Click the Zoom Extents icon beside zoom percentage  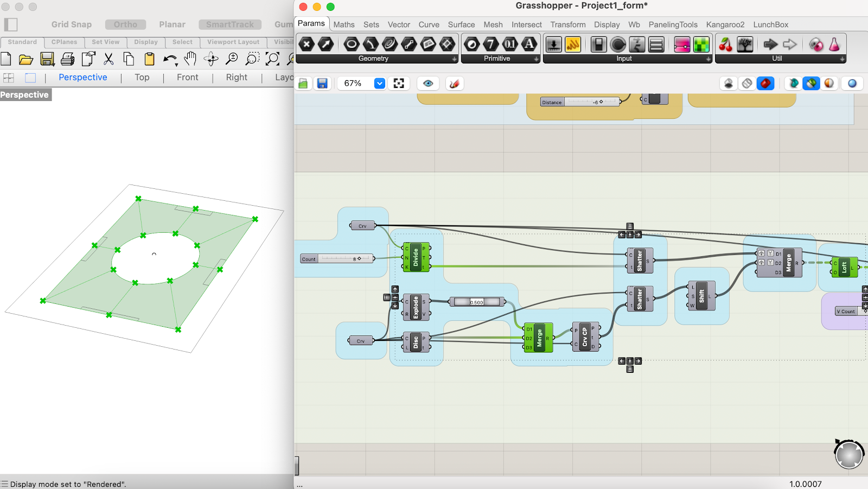(x=399, y=84)
